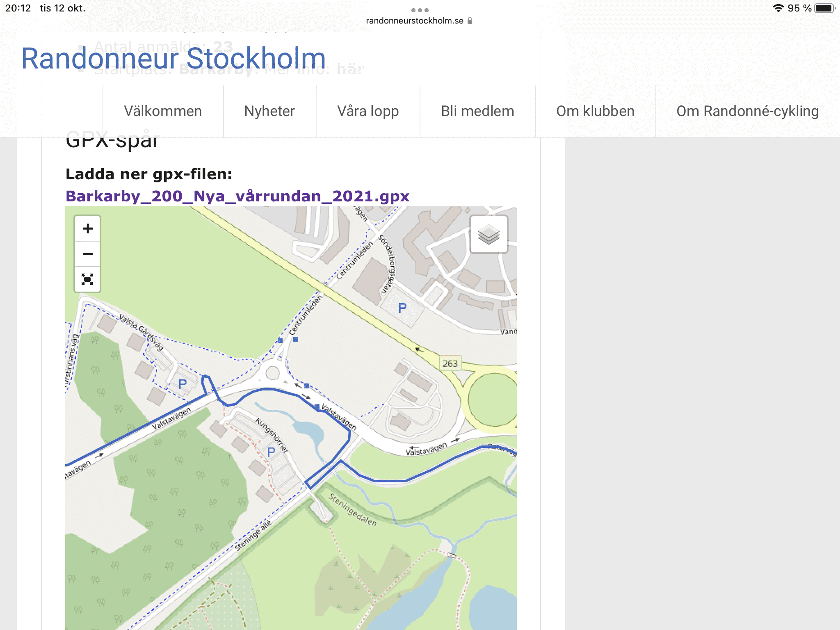Viewport: 840px width, 630px height.
Task: Click the parking symbol at Valsta Gårdsväg
Action: (183, 384)
